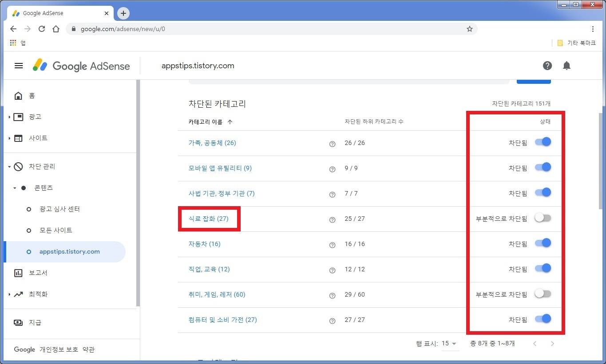Viewport: 606px width, 364px height.
Task: Click the help icon for 가족, 공동체 row
Action: [332, 144]
